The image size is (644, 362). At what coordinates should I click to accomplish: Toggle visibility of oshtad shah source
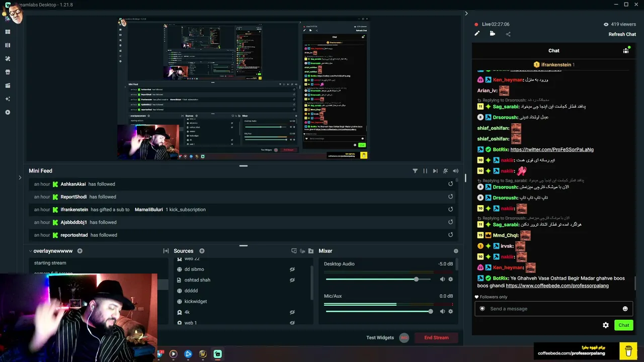coord(292,280)
